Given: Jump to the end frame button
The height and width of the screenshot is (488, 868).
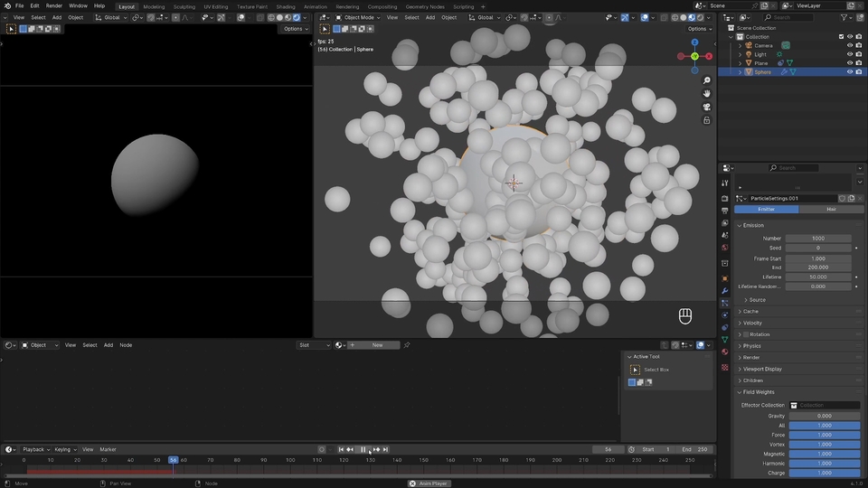Looking at the screenshot, I should pos(386,450).
